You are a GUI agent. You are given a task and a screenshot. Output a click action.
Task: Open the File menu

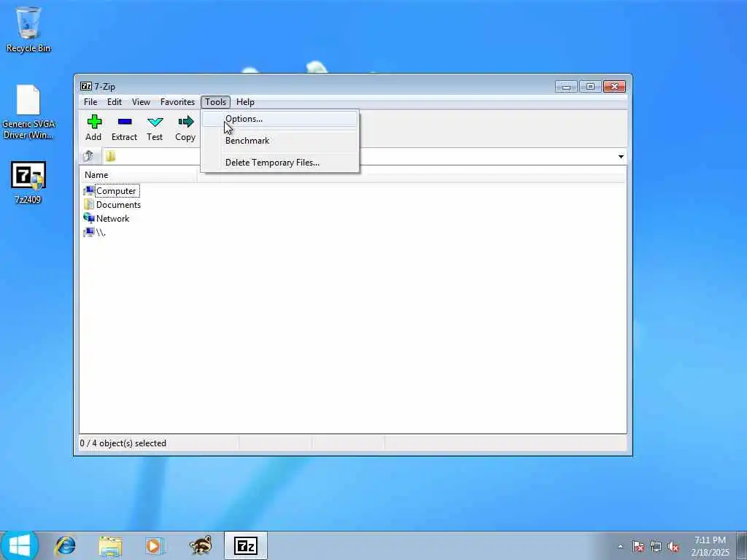click(90, 102)
